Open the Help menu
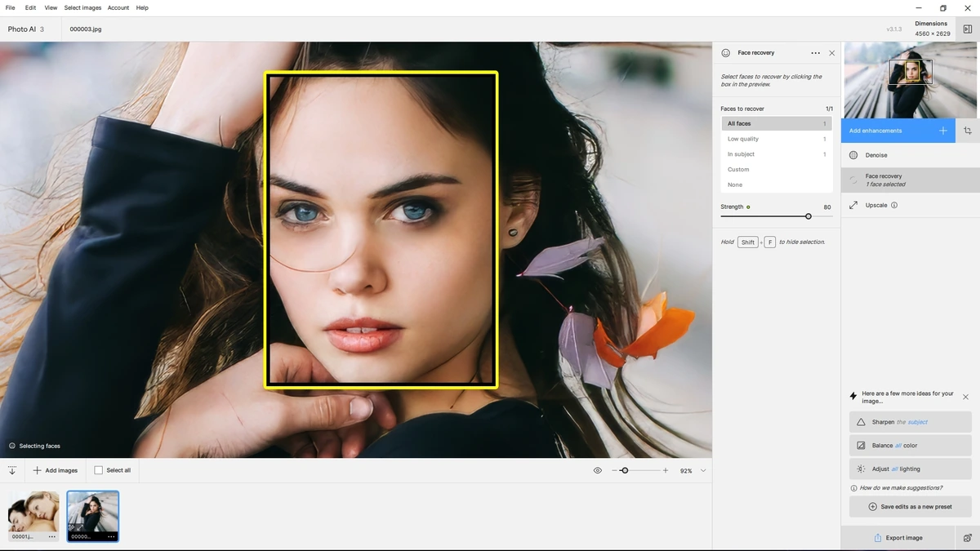The width and height of the screenshot is (980, 551). click(142, 7)
